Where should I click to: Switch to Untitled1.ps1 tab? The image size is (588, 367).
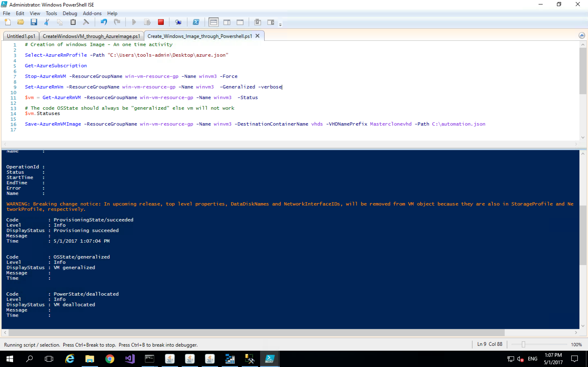[x=21, y=36]
